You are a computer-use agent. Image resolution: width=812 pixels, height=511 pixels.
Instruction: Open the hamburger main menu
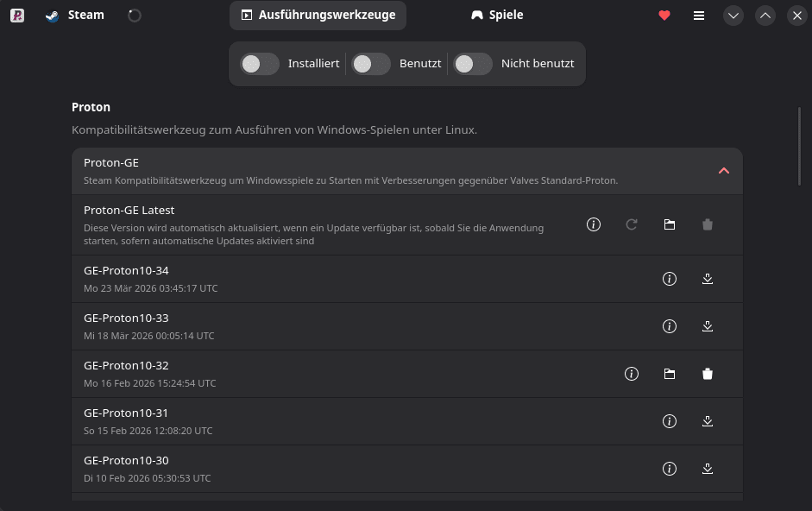pos(699,16)
